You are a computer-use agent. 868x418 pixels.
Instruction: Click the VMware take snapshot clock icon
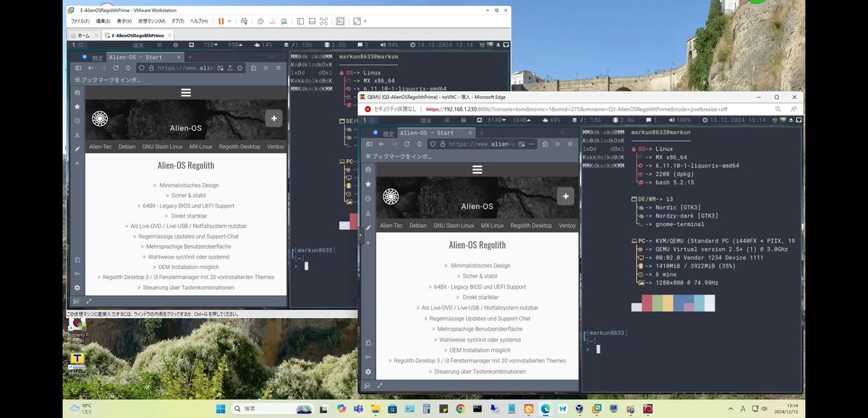pyautogui.click(x=260, y=22)
